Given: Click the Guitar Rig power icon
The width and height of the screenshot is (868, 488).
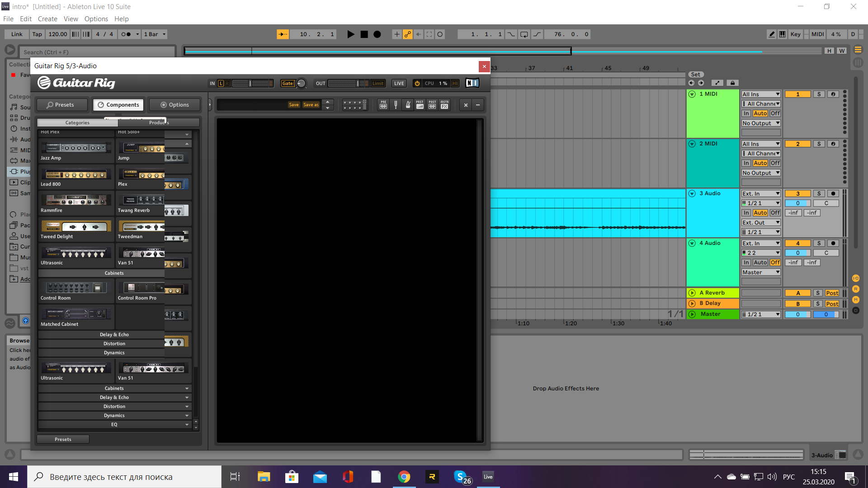Looking at the screenshot, I should point(417,83).
